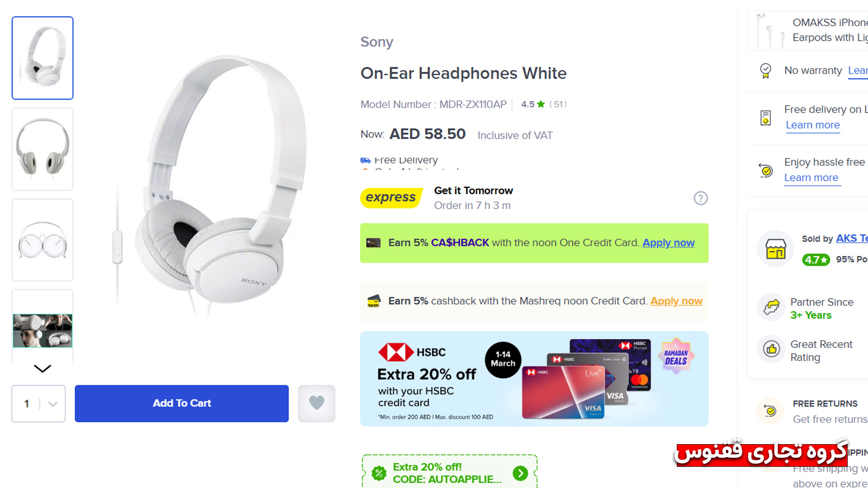Open the Learn more link under Free delivery
This screenshot has width=868, height=488.
tap(812, 125)
